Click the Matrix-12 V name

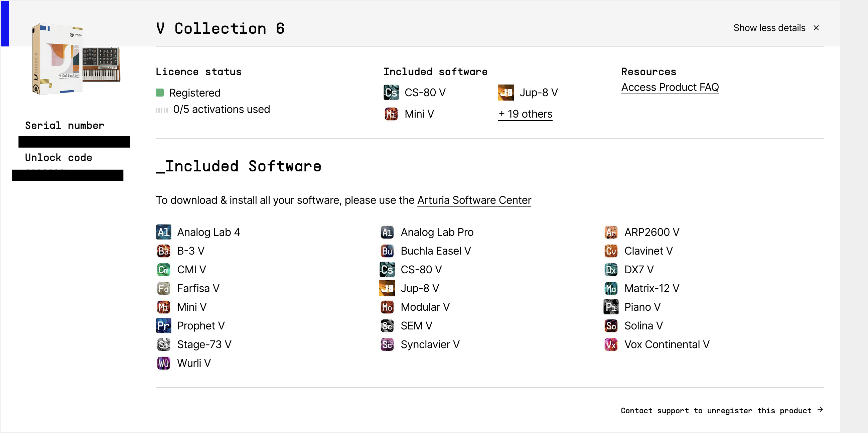(652, 288)
